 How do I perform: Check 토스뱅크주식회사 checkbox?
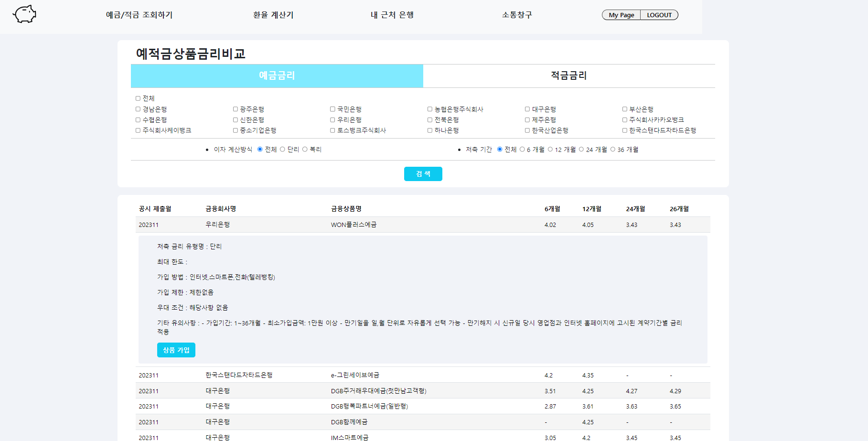(332, 130)
